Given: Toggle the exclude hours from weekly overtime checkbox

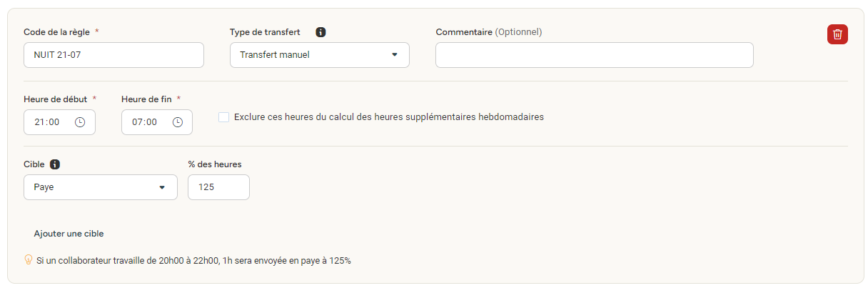Looking at the screenshot, I should pos(224,117).
